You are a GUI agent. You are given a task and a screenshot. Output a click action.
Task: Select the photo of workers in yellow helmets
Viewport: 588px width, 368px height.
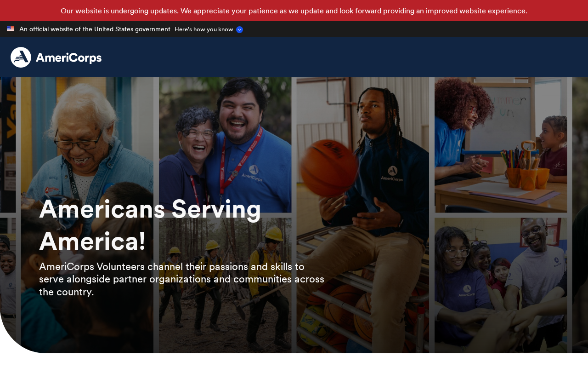[225, 286]
